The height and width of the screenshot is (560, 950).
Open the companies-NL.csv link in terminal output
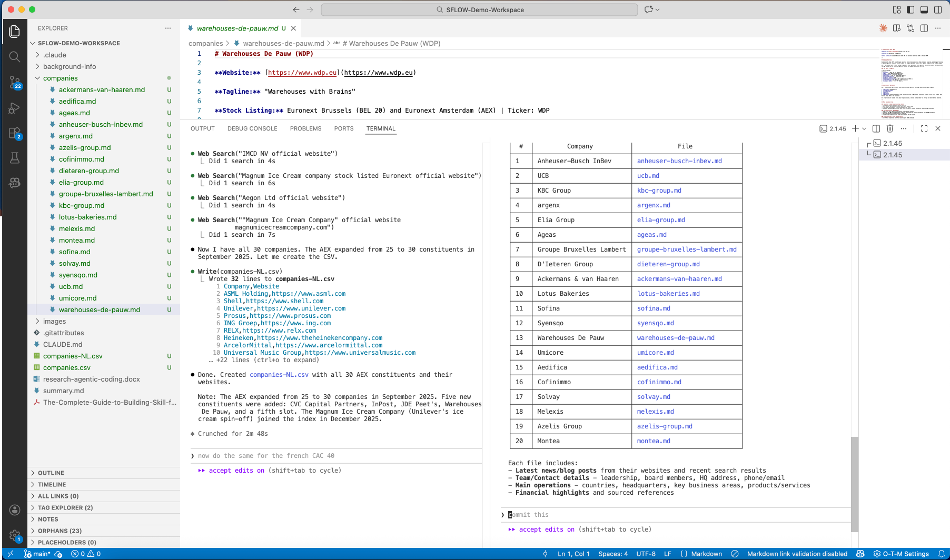(279, 374)
